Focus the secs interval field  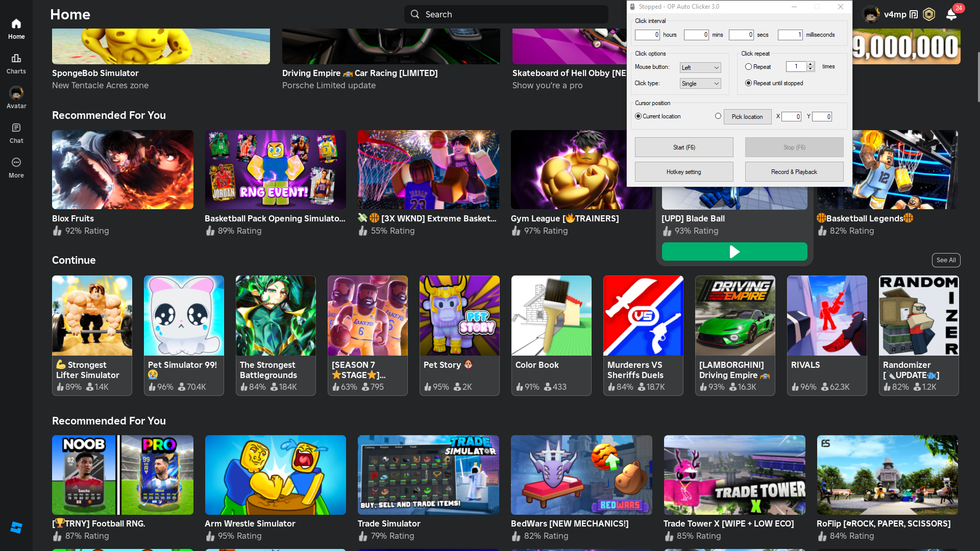(742, 35)
